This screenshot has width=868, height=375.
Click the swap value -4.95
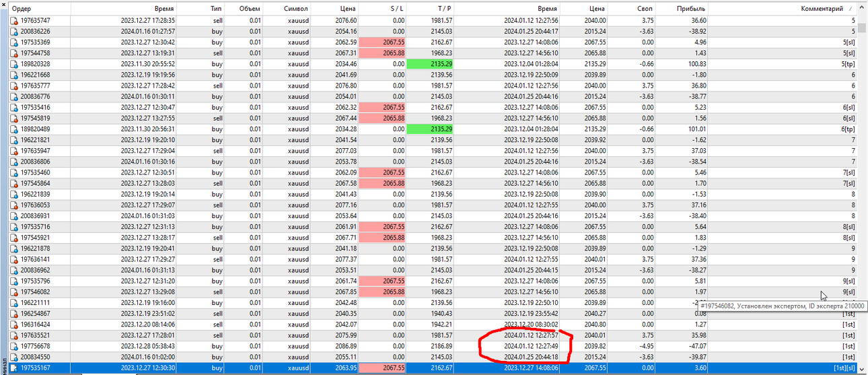point(645,346)
